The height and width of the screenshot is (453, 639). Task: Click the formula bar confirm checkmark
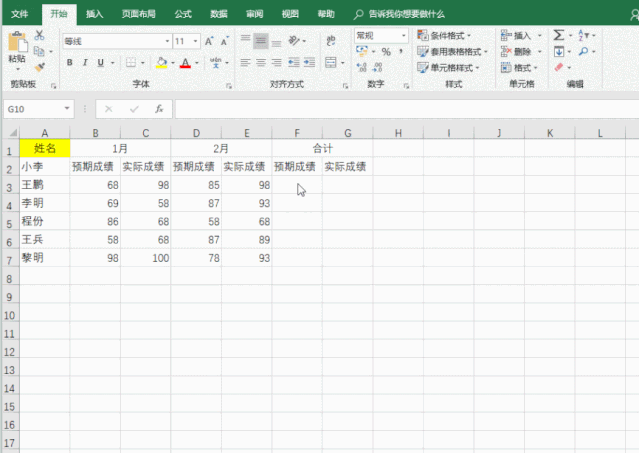click(134, 109)
